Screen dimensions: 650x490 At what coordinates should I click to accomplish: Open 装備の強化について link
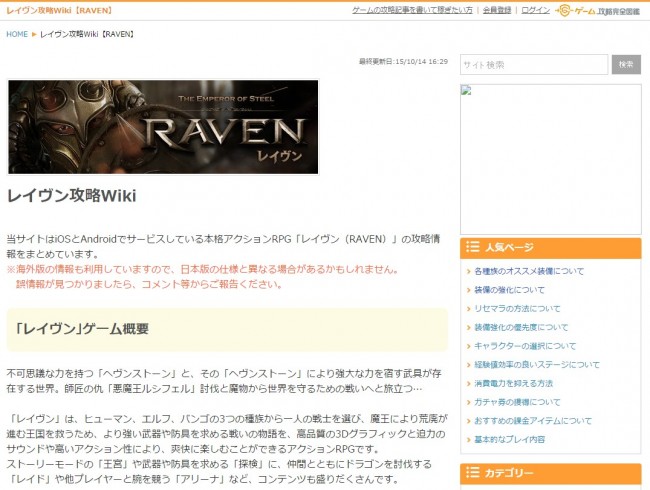(509, 290)
